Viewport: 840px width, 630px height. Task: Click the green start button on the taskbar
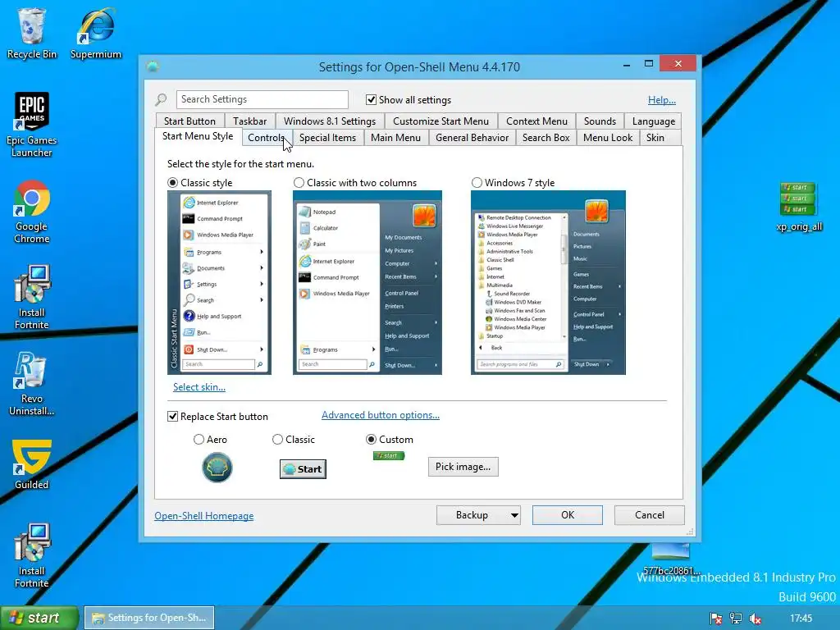click(39, 618)
